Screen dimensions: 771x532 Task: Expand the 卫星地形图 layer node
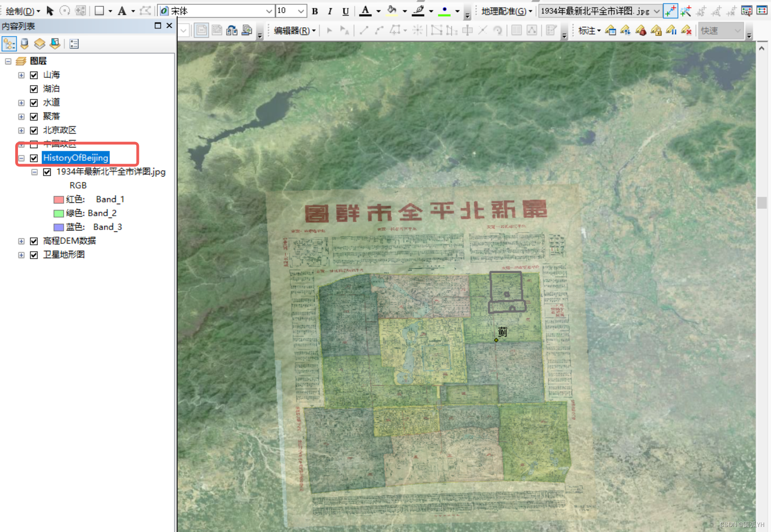(x=21, y=254)
